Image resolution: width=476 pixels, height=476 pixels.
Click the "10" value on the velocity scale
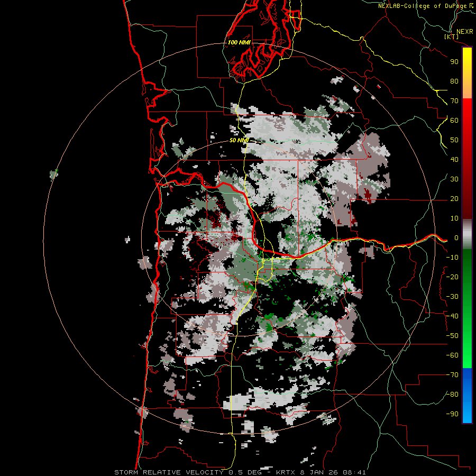click(454, 218)
